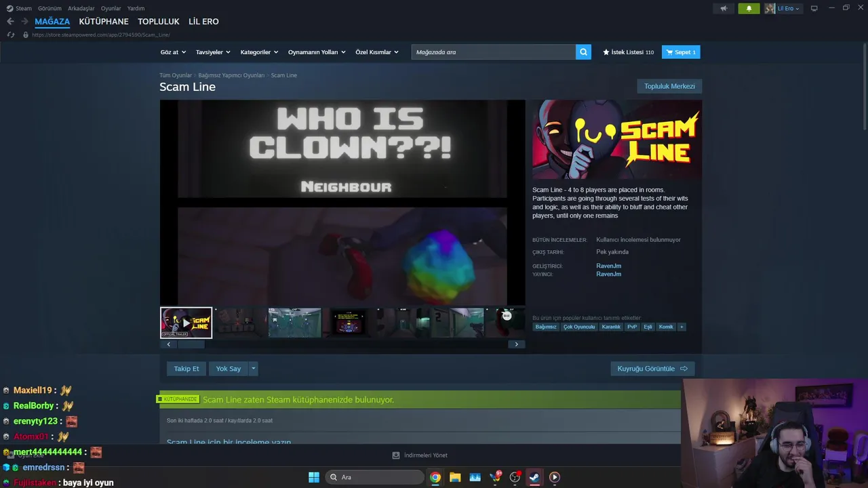Open File Explorer from the taskbar
Viewport: 868px width, 488px height.
[455, 477]
